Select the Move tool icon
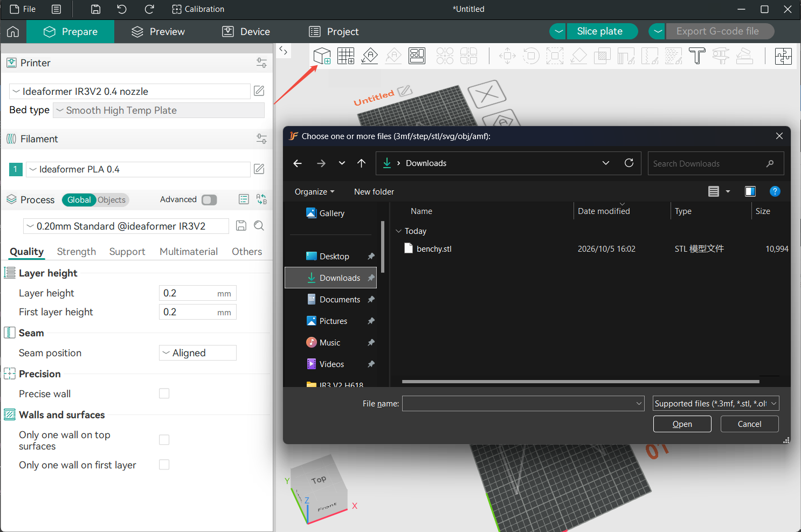The width and height of the screenshot is (801, 532). pyautogui.click(x=507, y=56)
